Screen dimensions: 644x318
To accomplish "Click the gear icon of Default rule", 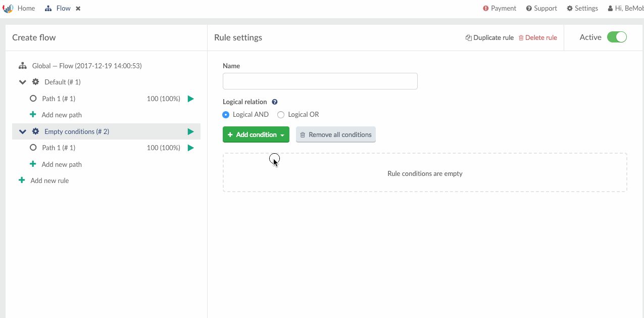I will [x=35, y=82].
